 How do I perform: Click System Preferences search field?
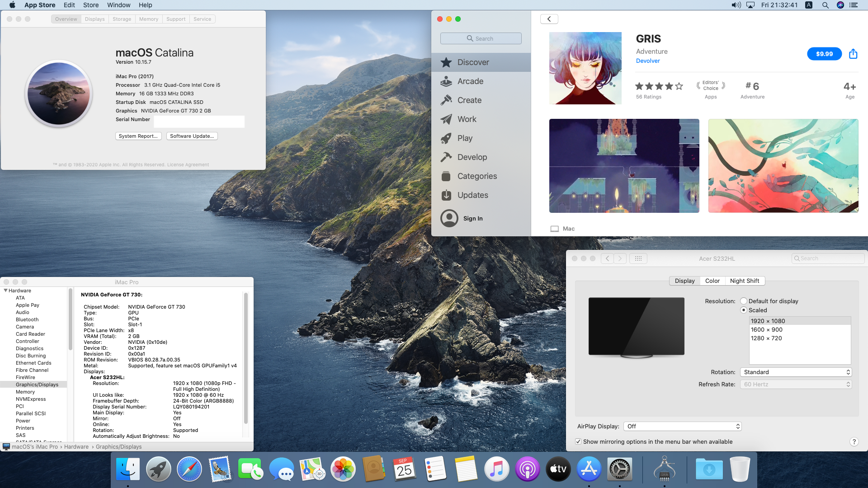tap(828, 258)
